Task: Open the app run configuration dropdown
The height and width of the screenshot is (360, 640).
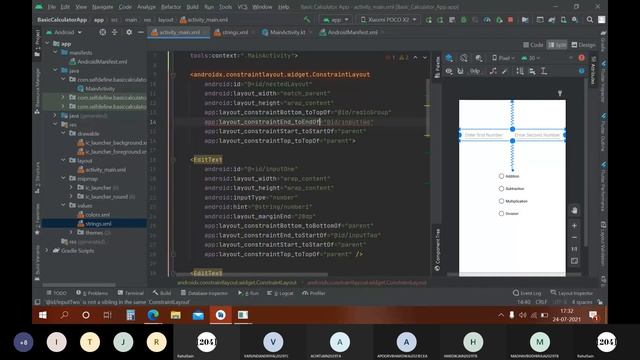Action: (336, 20)
